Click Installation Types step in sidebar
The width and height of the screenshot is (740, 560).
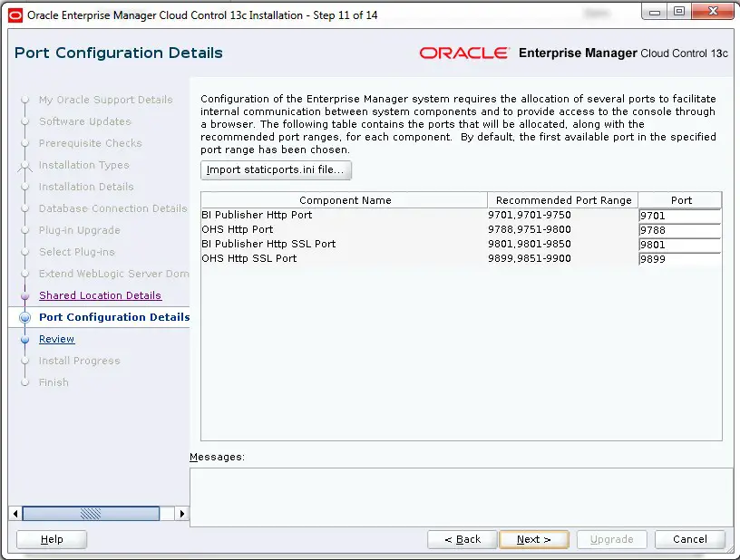pos(84,165)
